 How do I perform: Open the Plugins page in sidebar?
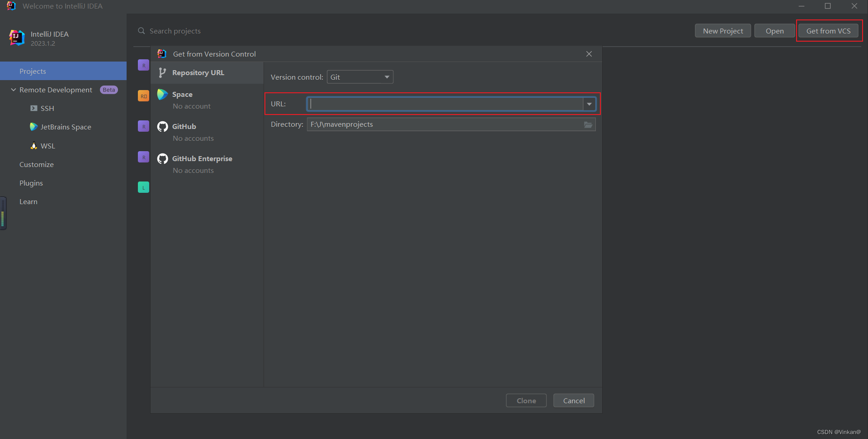click(31, 183)
